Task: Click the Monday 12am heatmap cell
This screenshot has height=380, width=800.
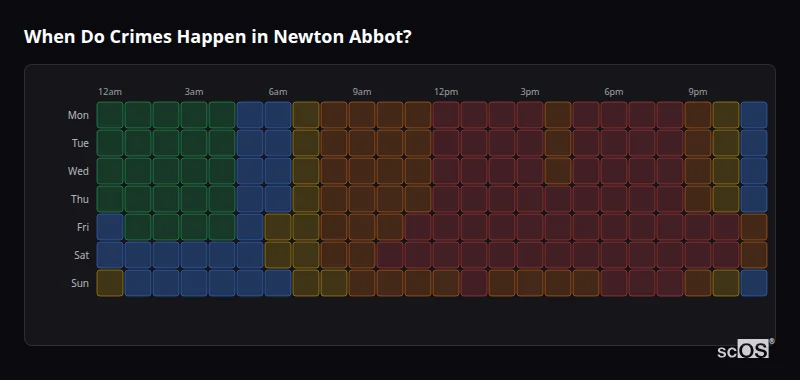Action: point(110,115)
